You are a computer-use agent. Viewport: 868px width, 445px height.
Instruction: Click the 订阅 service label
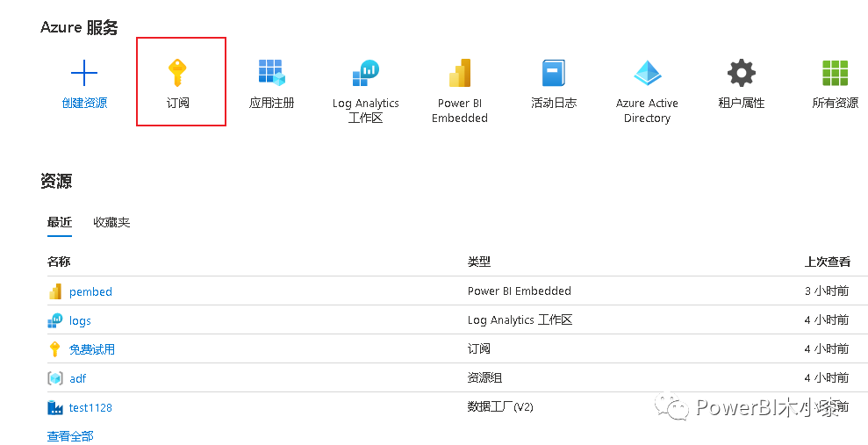point(177,103)
